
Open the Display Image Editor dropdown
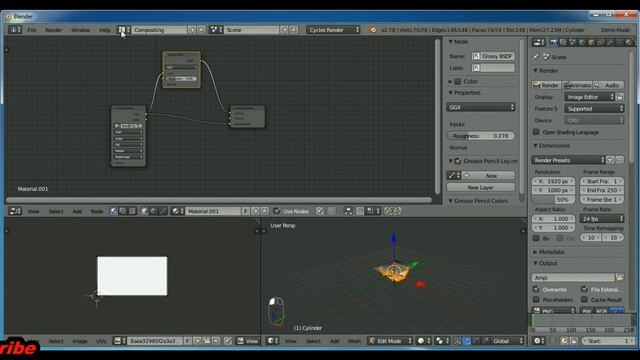point(590,97)
